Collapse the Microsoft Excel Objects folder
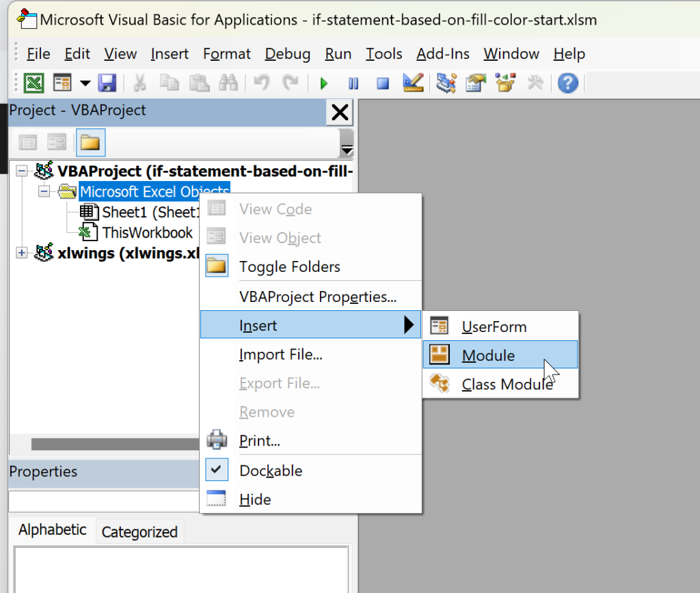 point(44,192)
